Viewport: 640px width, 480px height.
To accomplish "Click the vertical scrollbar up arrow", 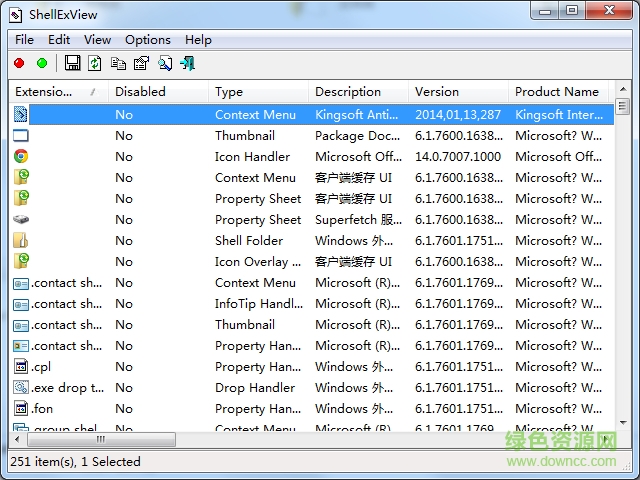I will coord(621,107).
